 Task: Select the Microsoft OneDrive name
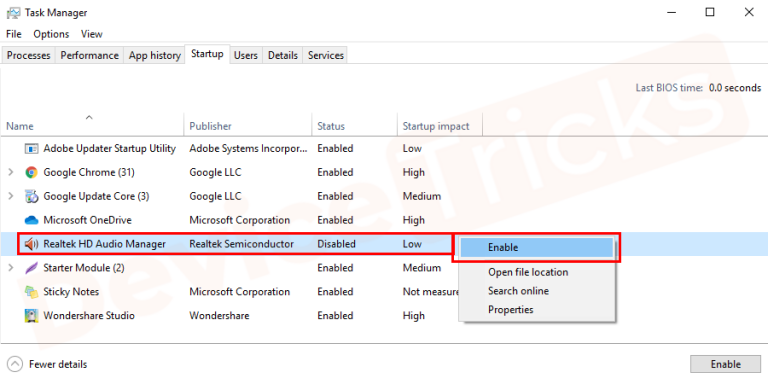click(88, 220)
